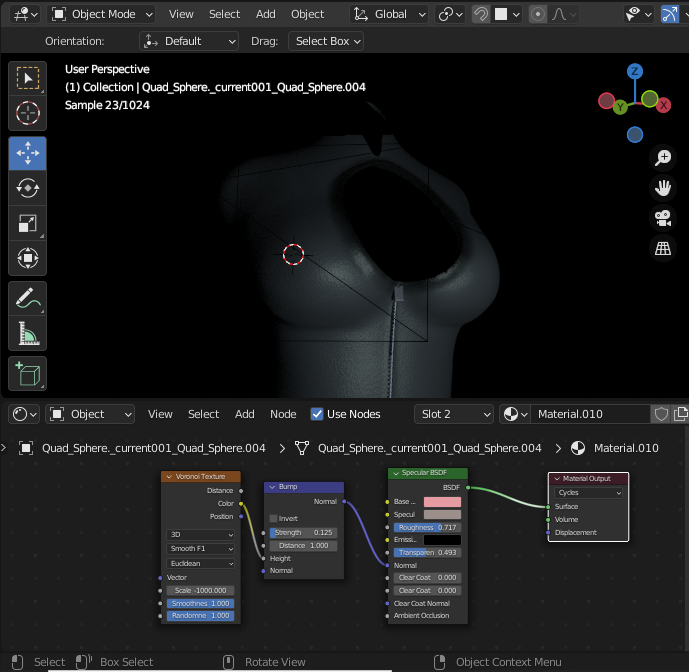
Task: Select the Add Cube tool
Action: click(28, 374)
